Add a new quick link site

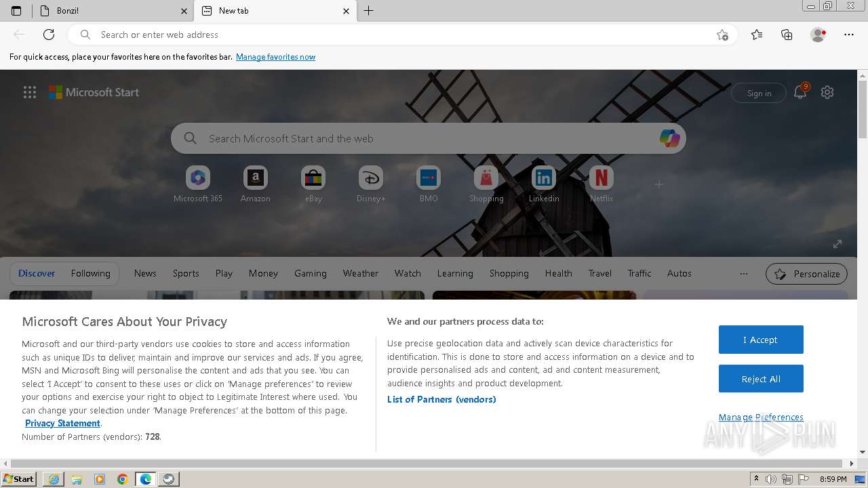(x=658, y=184)
